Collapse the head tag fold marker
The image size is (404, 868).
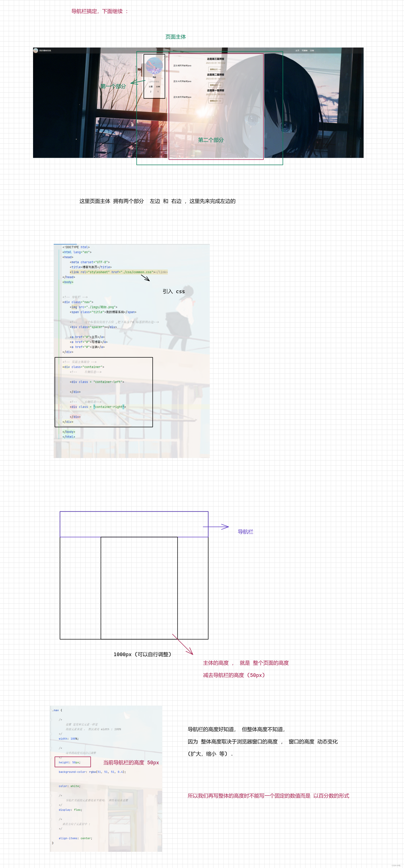point(61,257)
